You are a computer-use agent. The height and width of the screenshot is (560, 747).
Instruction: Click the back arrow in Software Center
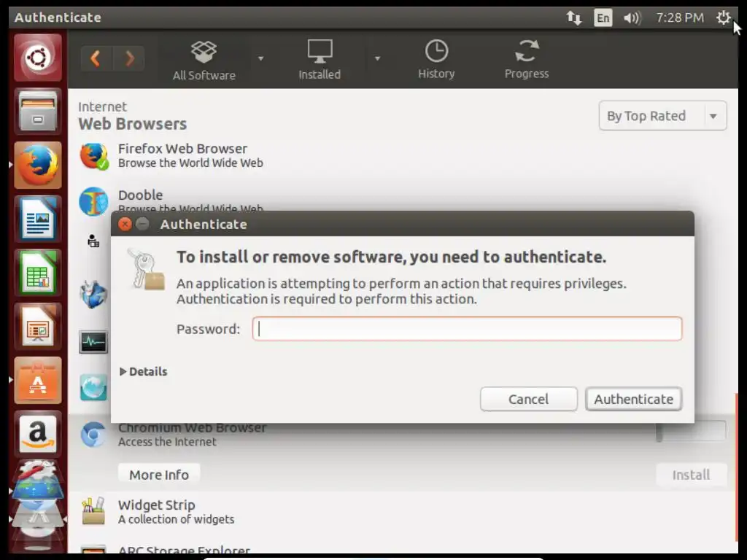coord(96,58)
